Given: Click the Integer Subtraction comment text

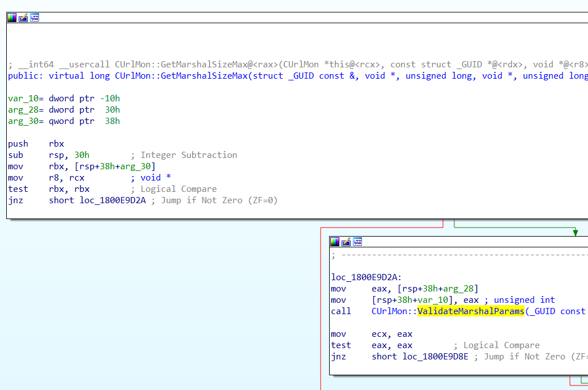Looking at the screenshot, I should point(190,155).
